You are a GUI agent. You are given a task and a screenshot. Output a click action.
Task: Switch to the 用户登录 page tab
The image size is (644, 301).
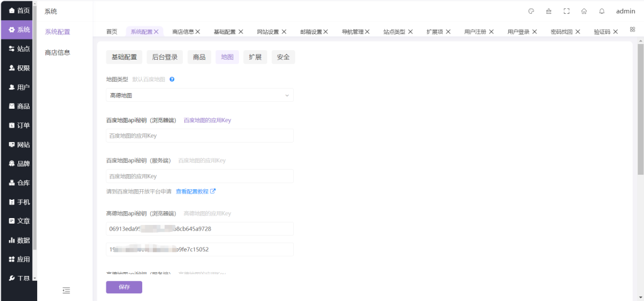pos(518,31)
